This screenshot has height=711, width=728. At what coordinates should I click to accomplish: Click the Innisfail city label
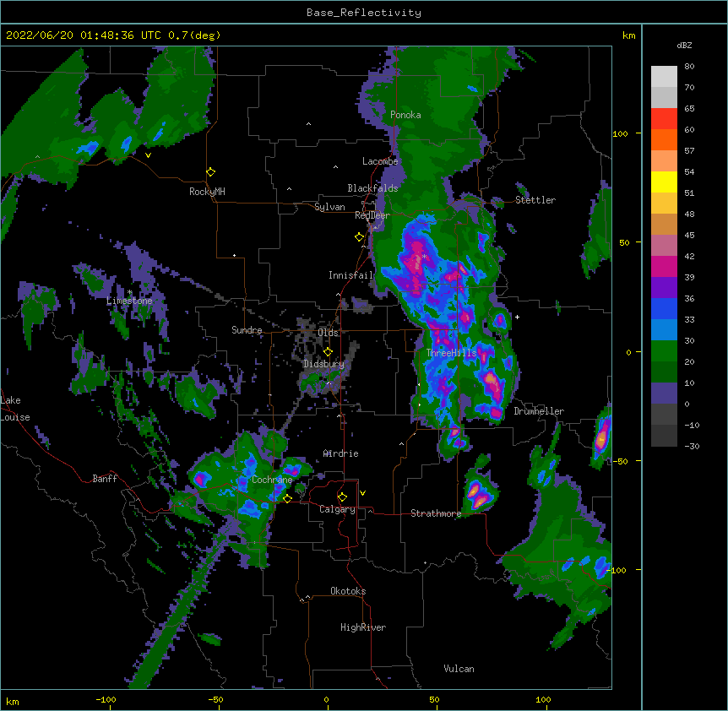click(350, 275)
